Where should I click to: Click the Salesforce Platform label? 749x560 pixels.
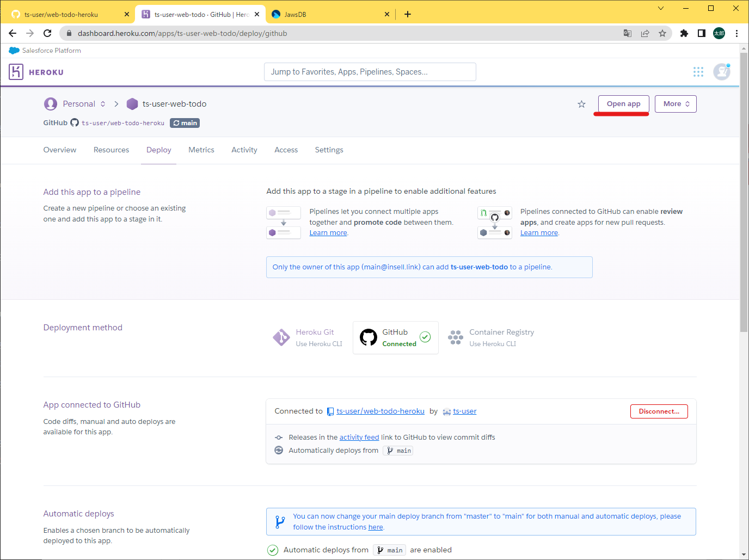pos(52,51)
